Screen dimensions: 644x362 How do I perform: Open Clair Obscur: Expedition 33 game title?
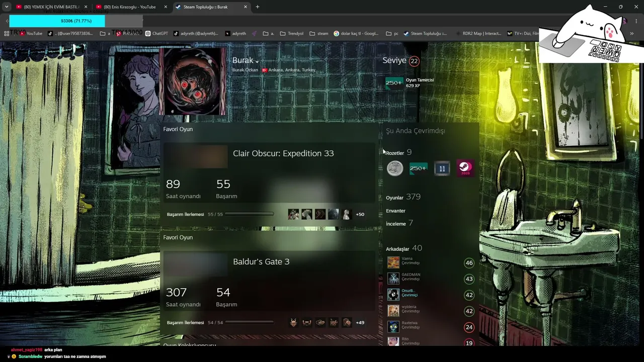pos(283,153)
